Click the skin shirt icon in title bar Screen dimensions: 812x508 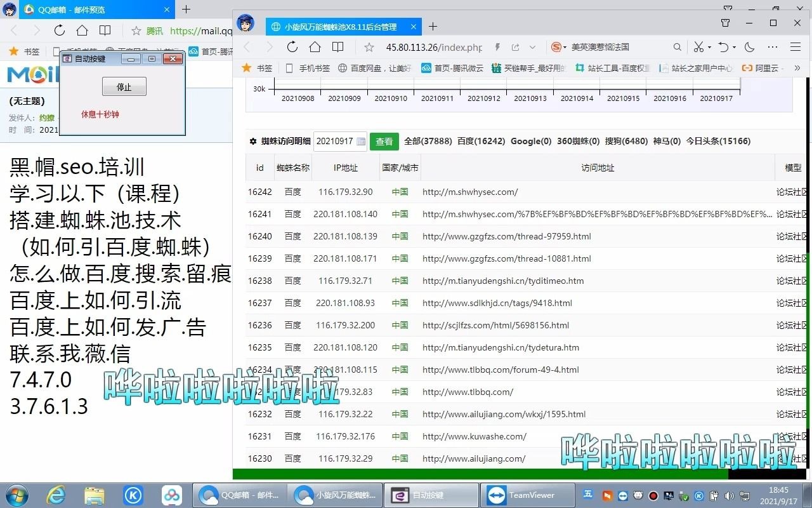click(726, 23)
